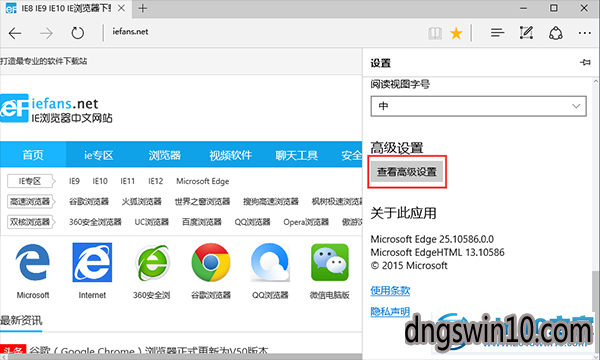Click the IE专区 category tag
Screen dimensions: 600x360
click(31, 181)
